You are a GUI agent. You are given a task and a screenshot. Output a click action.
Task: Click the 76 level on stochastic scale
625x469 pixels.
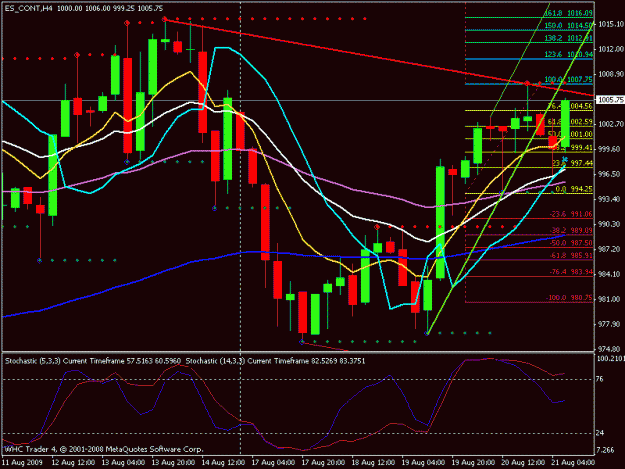599,379
